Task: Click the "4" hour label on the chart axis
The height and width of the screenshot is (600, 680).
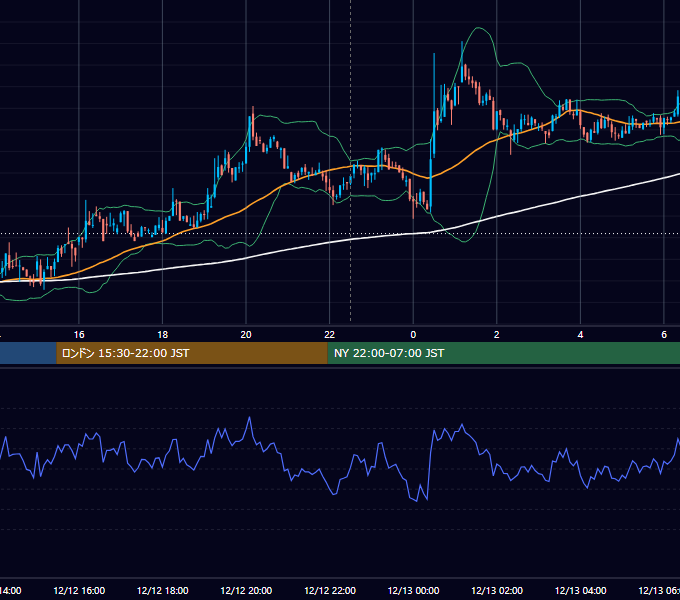Action: pos(580,335)
